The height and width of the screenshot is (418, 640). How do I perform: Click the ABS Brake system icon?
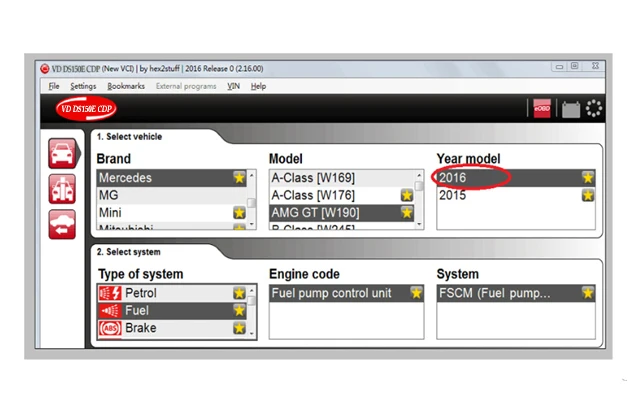(110, 328)
